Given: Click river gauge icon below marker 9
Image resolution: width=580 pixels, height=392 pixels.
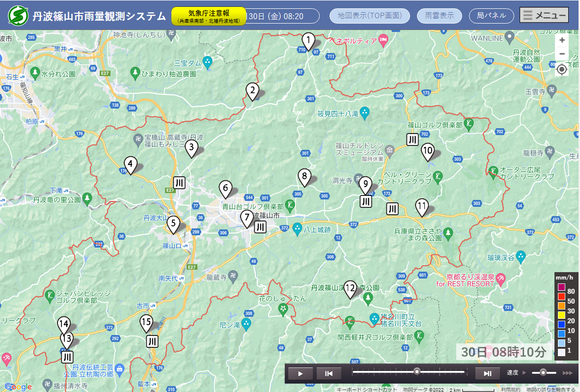Looking at the screenshot, I should pos(365,201).
